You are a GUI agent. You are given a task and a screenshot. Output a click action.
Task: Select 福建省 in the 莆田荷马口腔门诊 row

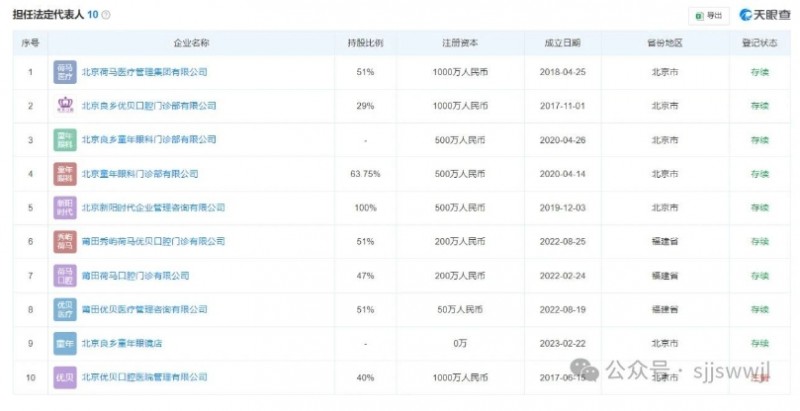(665, 275)
